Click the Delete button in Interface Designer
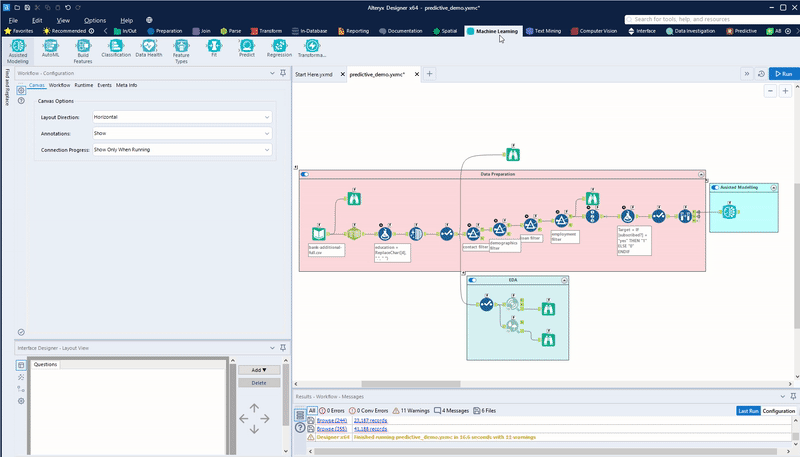 259,383
